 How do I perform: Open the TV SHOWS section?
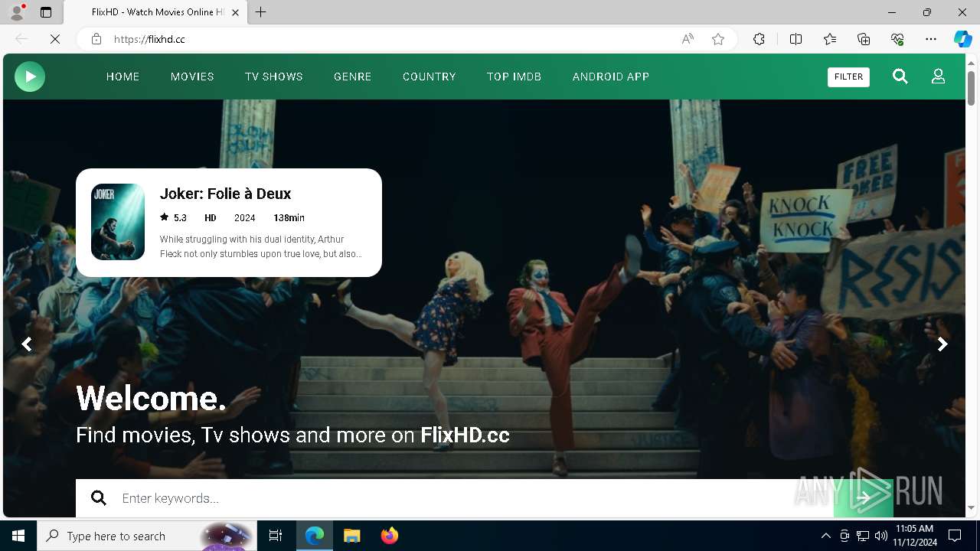click(x=274, y=77)
